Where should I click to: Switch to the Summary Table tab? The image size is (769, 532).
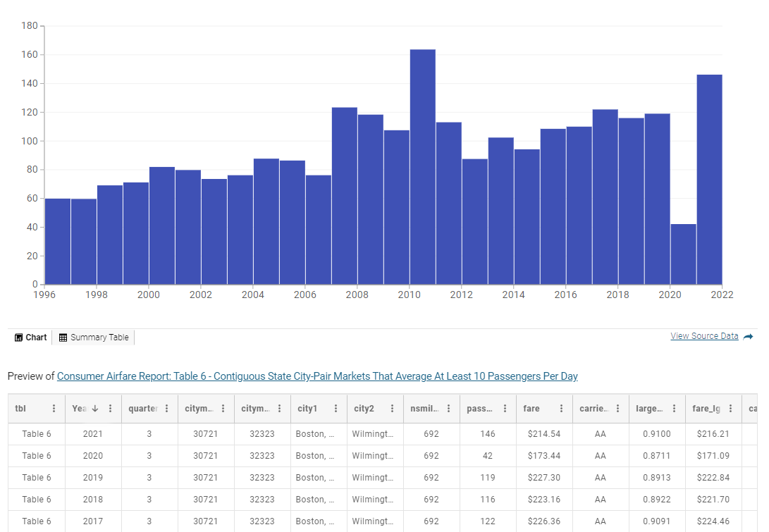point(94,338)
